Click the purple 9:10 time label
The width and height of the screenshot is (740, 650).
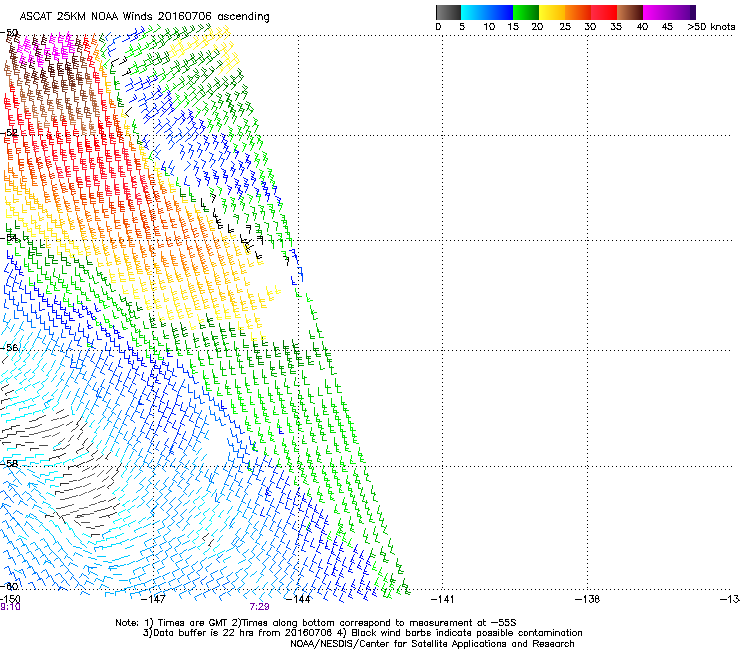click(x=10, y=607)
